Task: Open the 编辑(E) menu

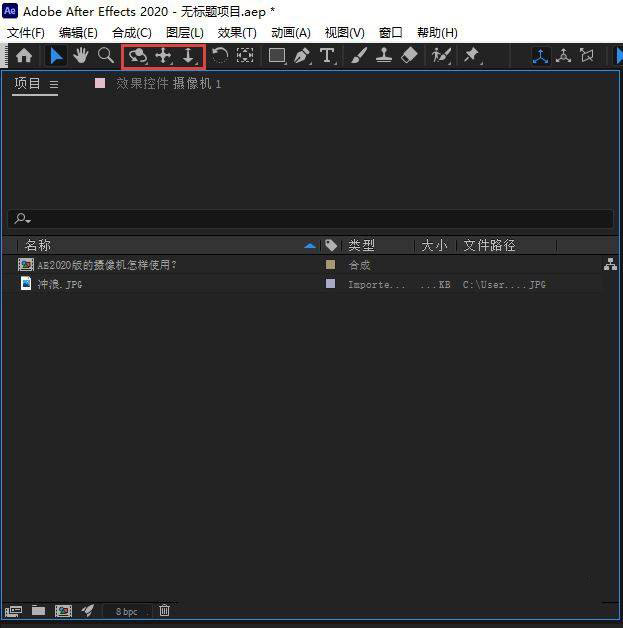Action: click(78, 32)
